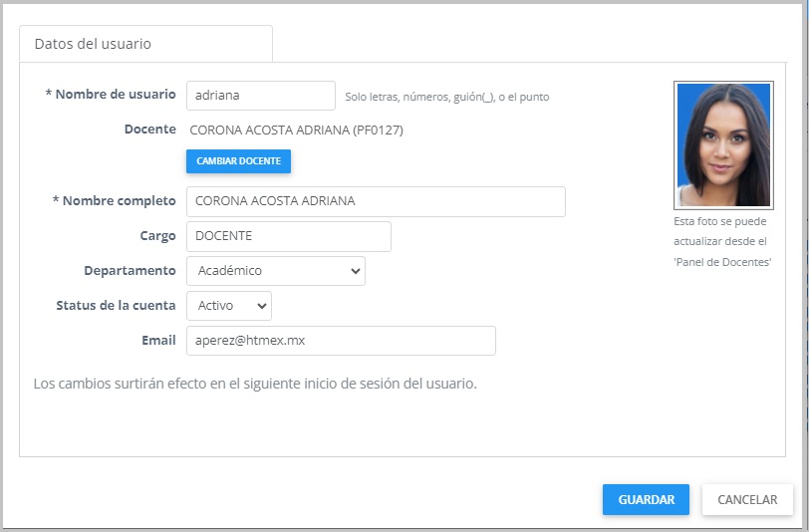This screenshot has width=809, height=532.
Task: Save changes with the Guardar button
Action: coord(646,500)
